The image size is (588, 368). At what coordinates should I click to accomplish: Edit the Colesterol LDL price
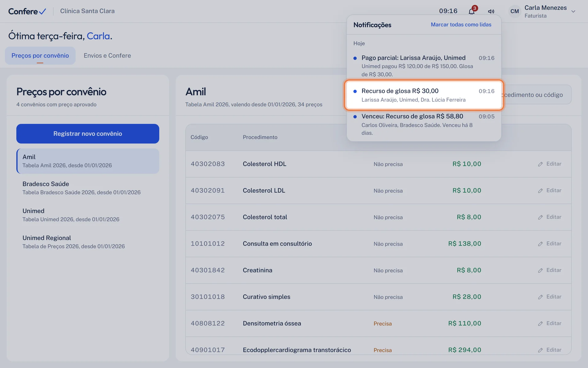(x=550, y=190)
